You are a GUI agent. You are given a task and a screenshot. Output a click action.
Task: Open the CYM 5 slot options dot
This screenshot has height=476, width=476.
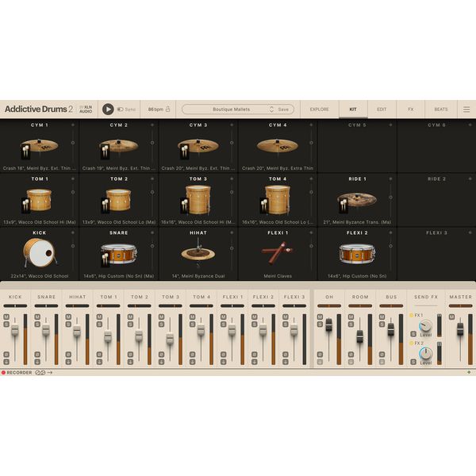(390, 125)
